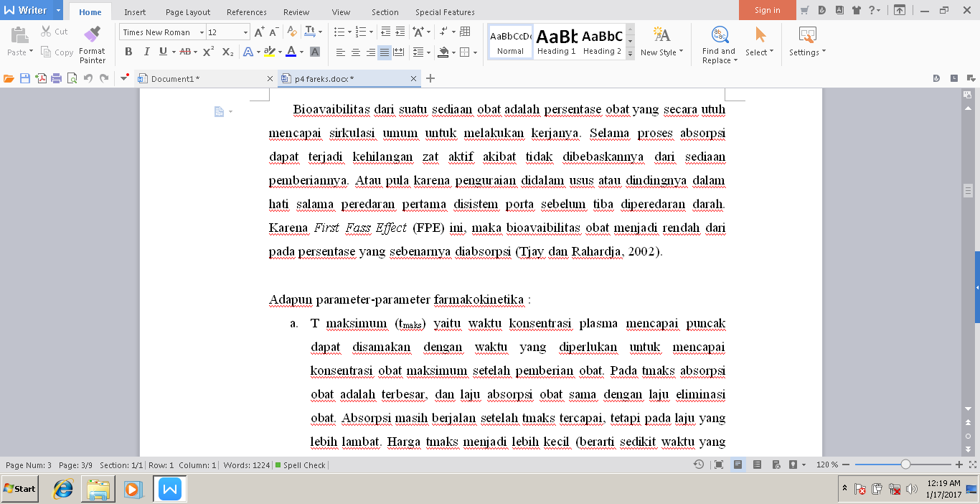This screenshot has width=980, height=504.
Task: Toggle strikethrough formatting
Action: tap(185, 52)
